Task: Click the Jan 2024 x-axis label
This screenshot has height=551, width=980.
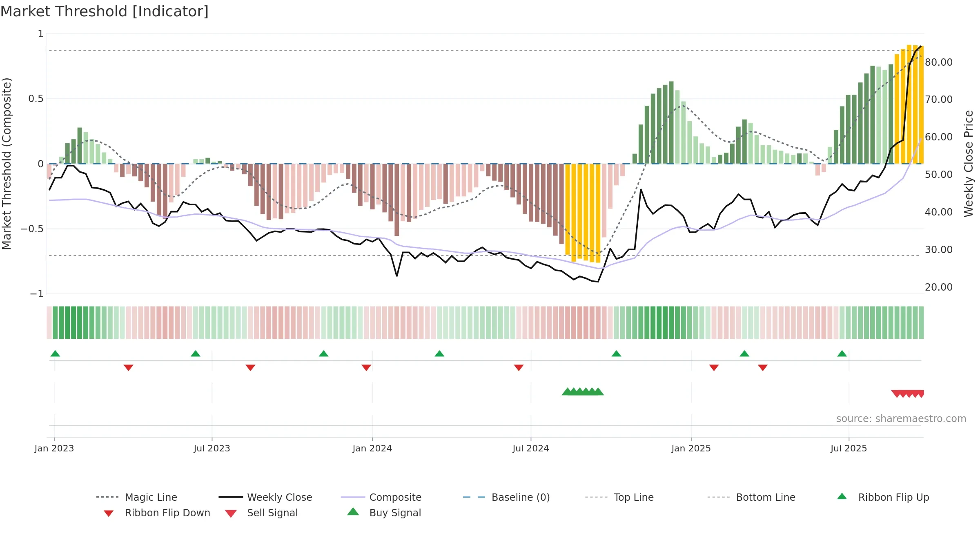Action: (x=372, y=448)
